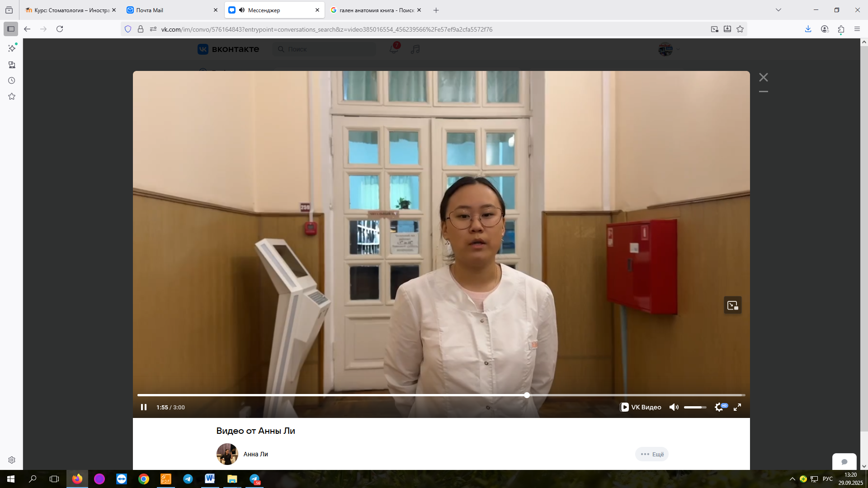Toggle the Firefox sidebar button

point(11,29)
